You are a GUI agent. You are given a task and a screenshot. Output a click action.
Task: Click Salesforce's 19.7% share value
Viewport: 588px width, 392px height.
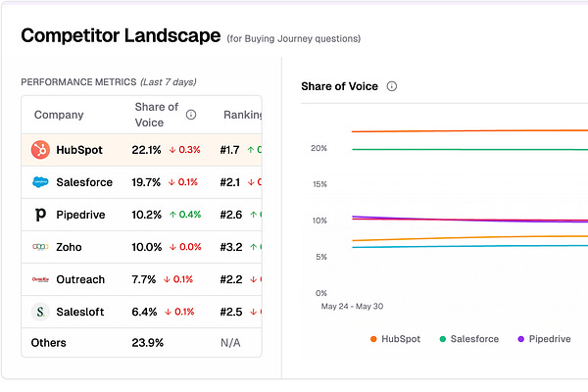pyautogui.click(x=146, y=182)
